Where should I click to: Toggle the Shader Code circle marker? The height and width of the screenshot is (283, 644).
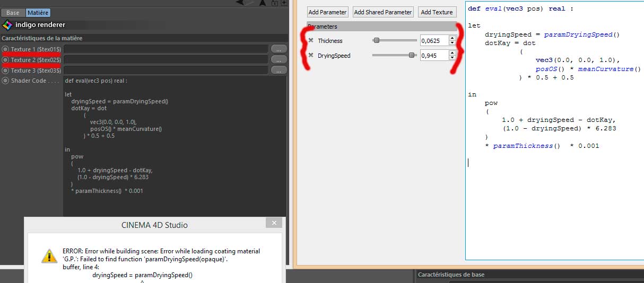click(6, 81)
